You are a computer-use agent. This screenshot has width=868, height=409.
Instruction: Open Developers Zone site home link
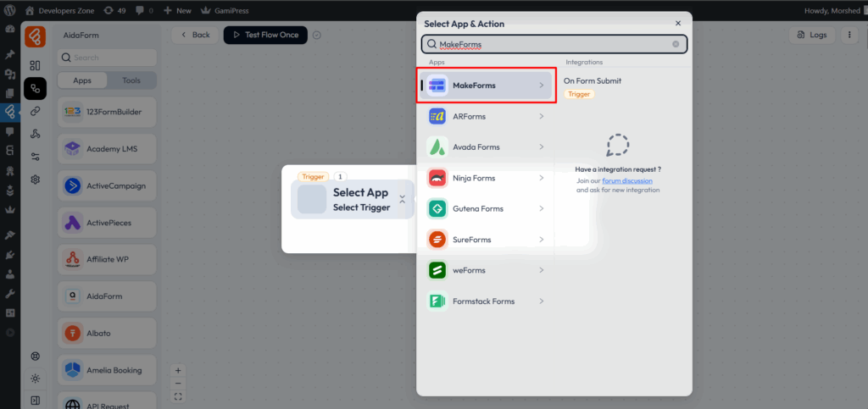(x=60, y=10)
